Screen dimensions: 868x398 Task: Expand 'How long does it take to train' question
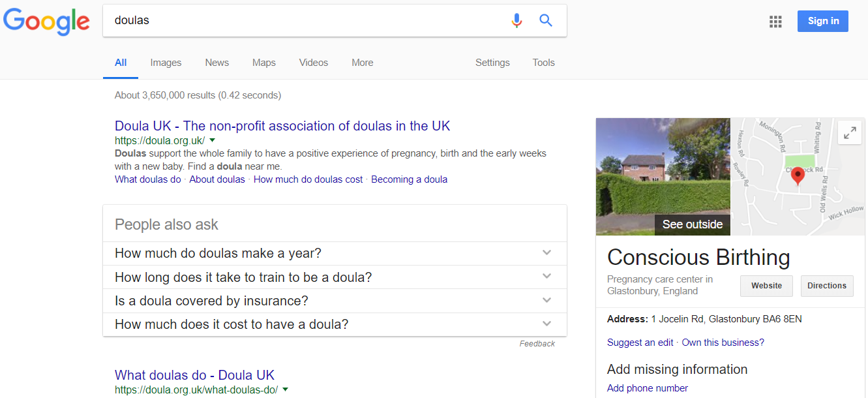pyautogui.click(x=546, y=277)
